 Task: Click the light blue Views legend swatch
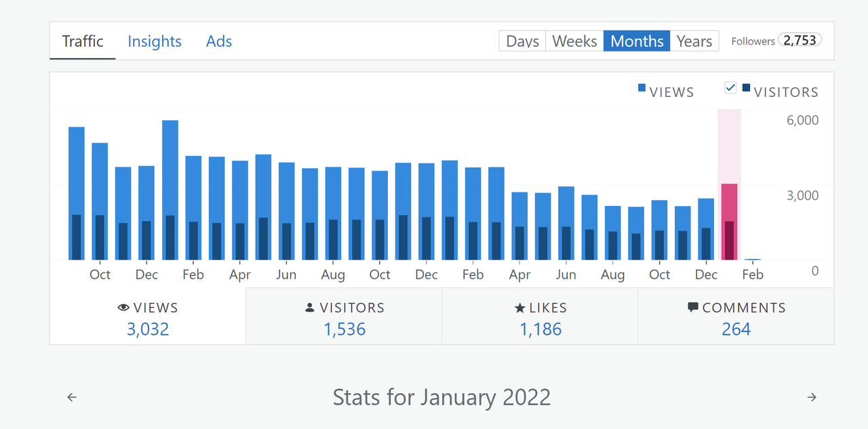pos(642,87)
